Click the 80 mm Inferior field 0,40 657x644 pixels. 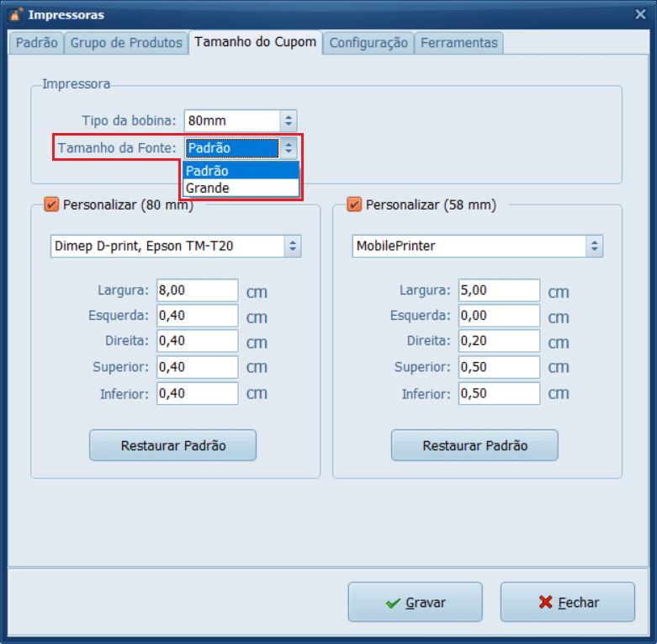click(x=198, y=393)
